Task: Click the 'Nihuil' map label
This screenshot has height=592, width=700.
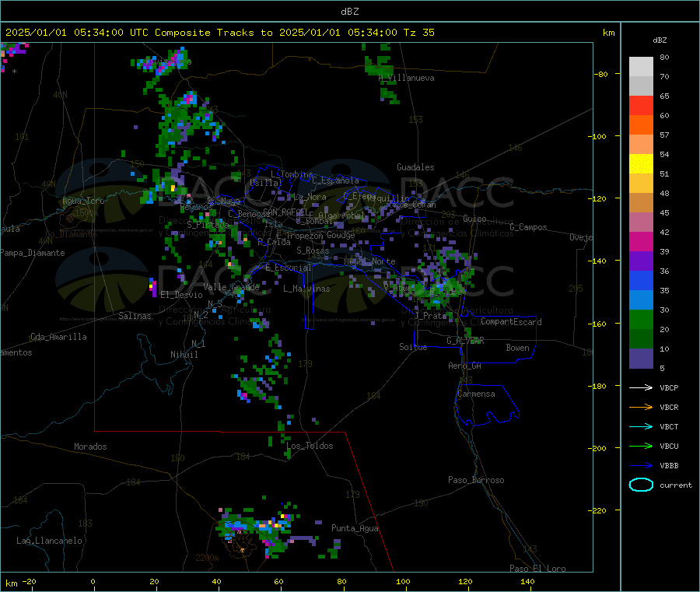Action: [x=184, y=355]
